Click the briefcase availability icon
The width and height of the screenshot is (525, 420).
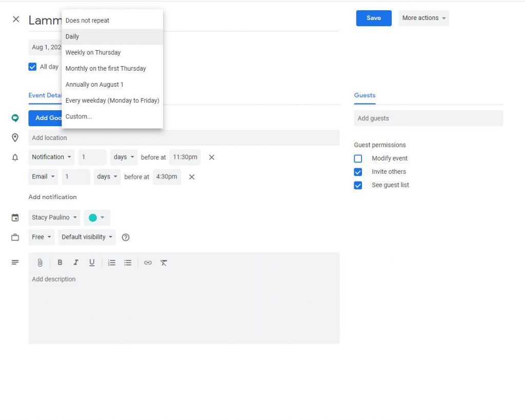[x=15, y=237]
